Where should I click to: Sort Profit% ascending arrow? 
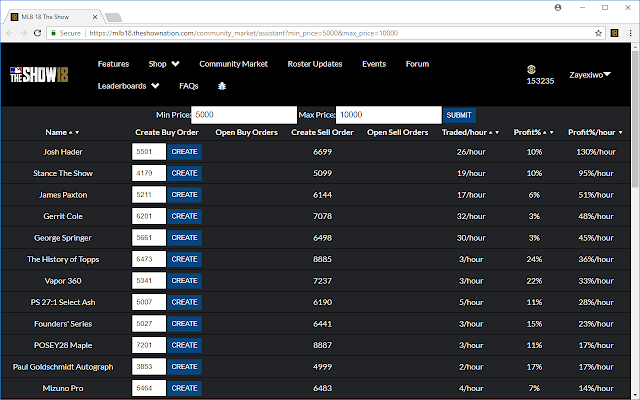544,133
